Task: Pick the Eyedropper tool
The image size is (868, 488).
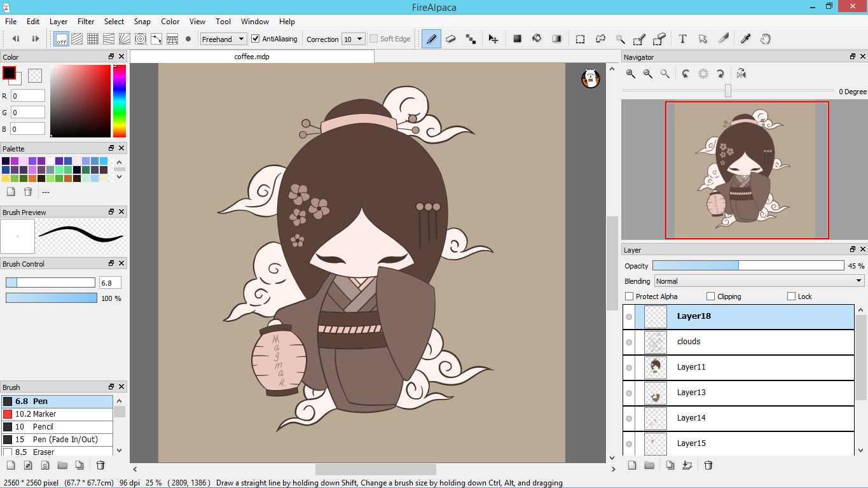Action: [x=746, y=39]
